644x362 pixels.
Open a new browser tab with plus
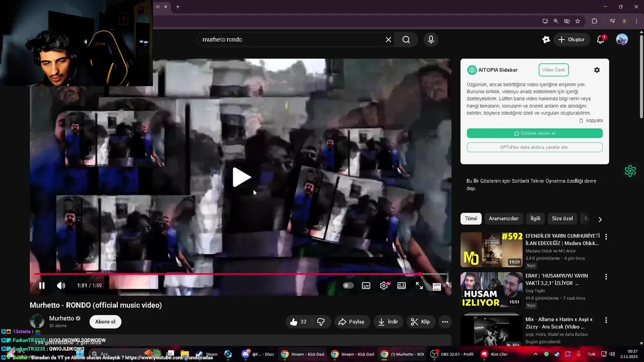tap(178, 7)
